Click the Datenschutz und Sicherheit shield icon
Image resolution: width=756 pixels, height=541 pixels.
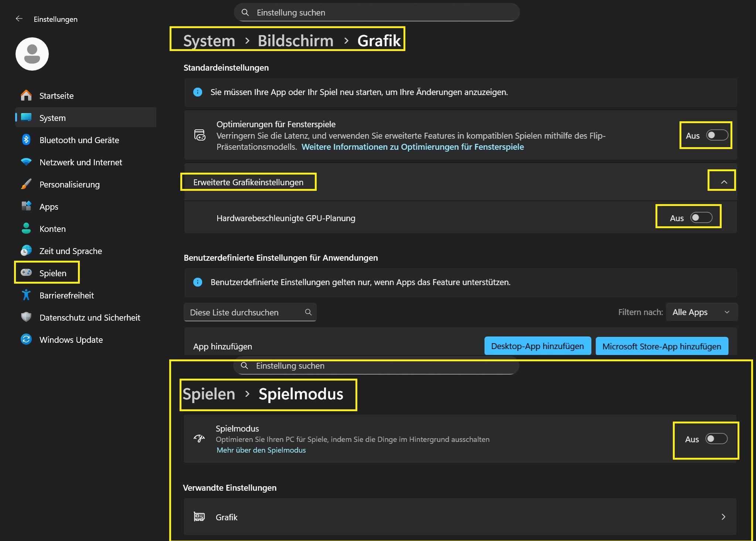click(x=26, y=317)
